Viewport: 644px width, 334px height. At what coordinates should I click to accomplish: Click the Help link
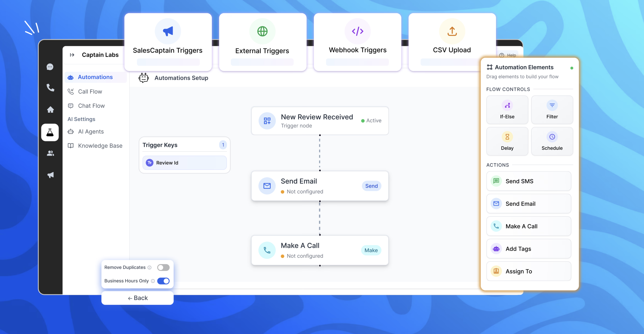[x=508, y=55]
